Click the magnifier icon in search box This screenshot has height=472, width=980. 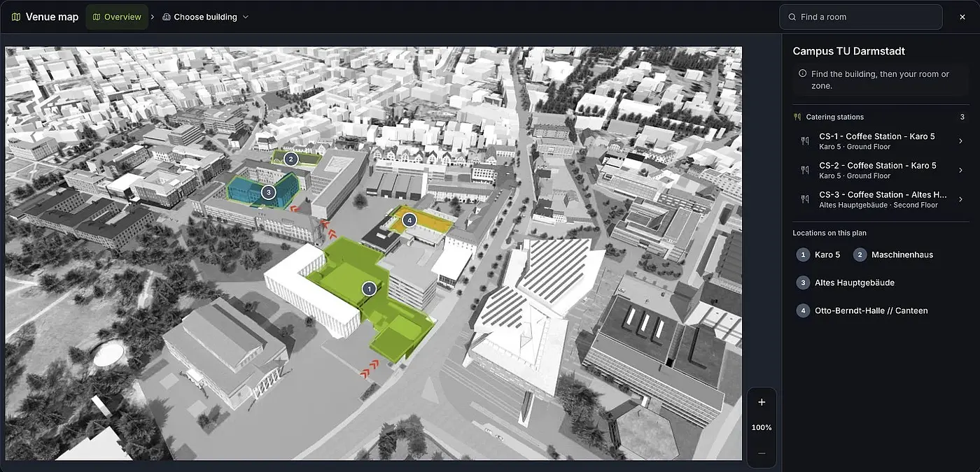point(792,17)
